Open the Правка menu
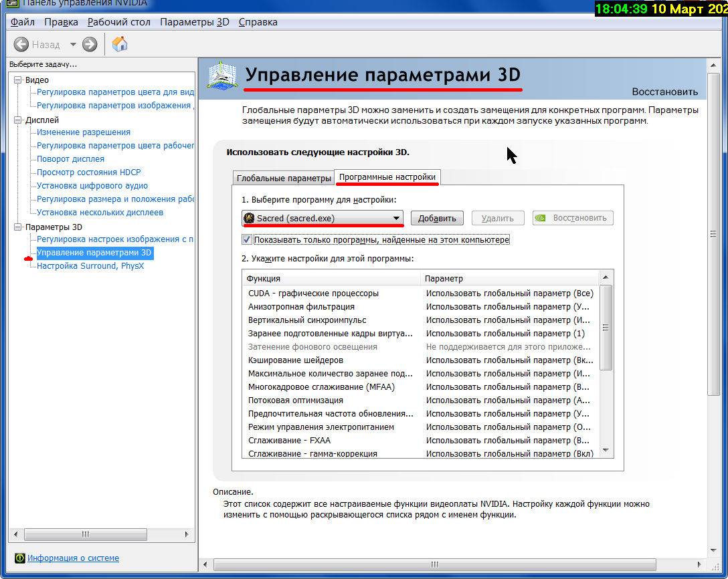 click(61, 22)
